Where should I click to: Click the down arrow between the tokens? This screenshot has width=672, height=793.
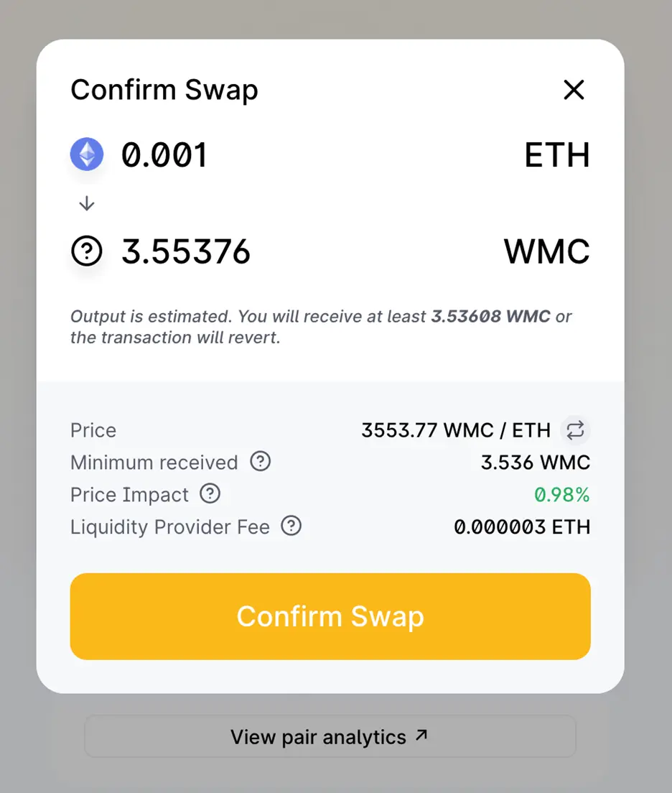(x=87, y=203)
